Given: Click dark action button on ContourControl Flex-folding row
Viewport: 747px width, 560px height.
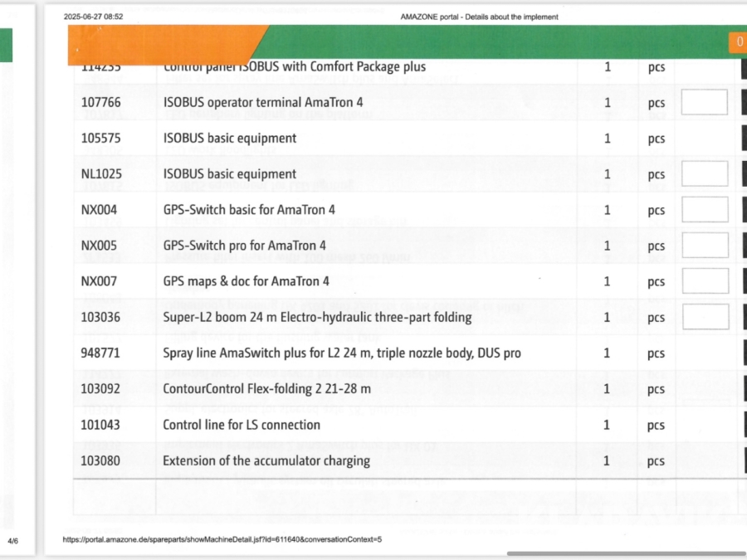Looking at the screenshot, I should (x=743, y=388).
